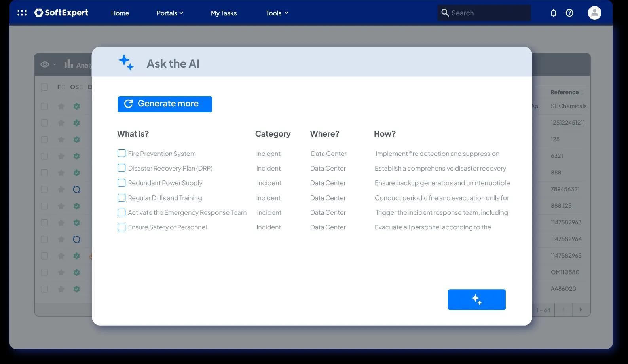Click the 1 - 64 page count
Image resolution: width=628 pixels, height=364 pixels.
coord(543,310)
